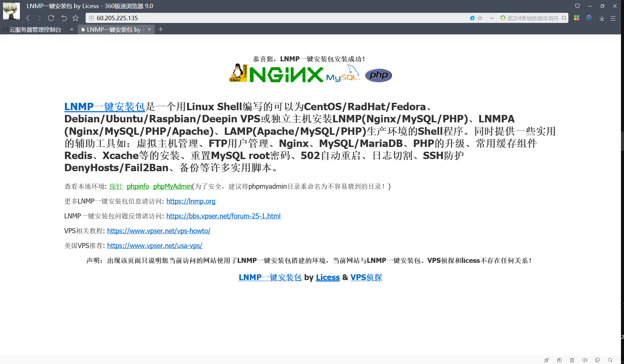This screenshot has height=364, width=624.
Task: Open the skin shirt icon in title bar
Action: (577, 6)
